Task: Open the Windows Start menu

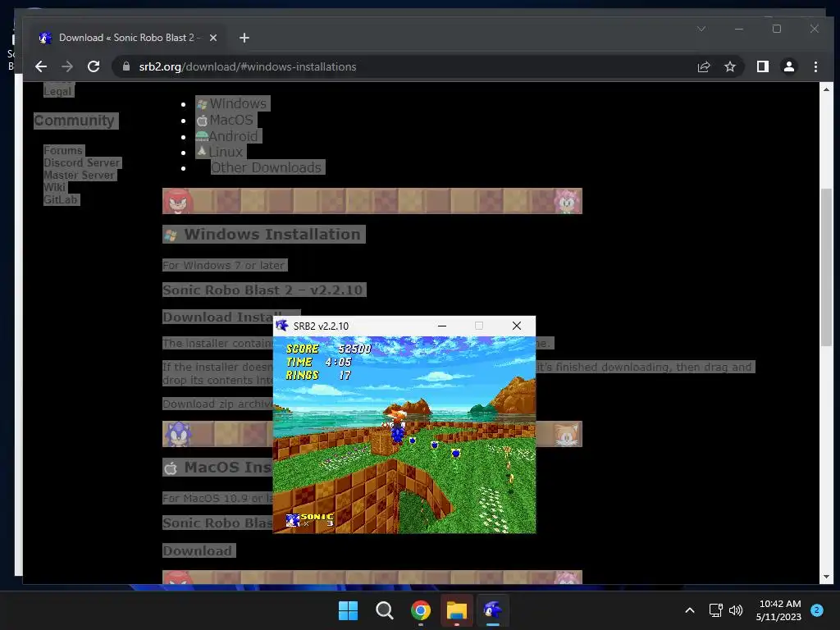Action: pos(348,610)
